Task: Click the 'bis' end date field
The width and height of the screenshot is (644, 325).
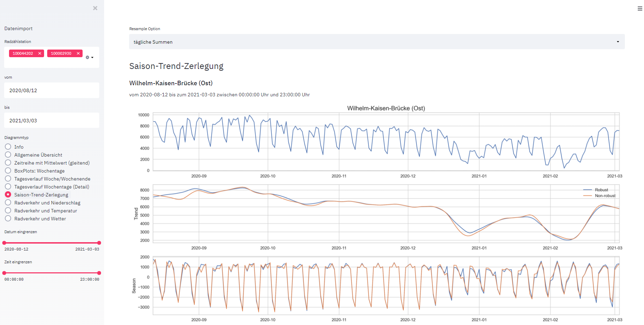Action: [x=52, y=121]
